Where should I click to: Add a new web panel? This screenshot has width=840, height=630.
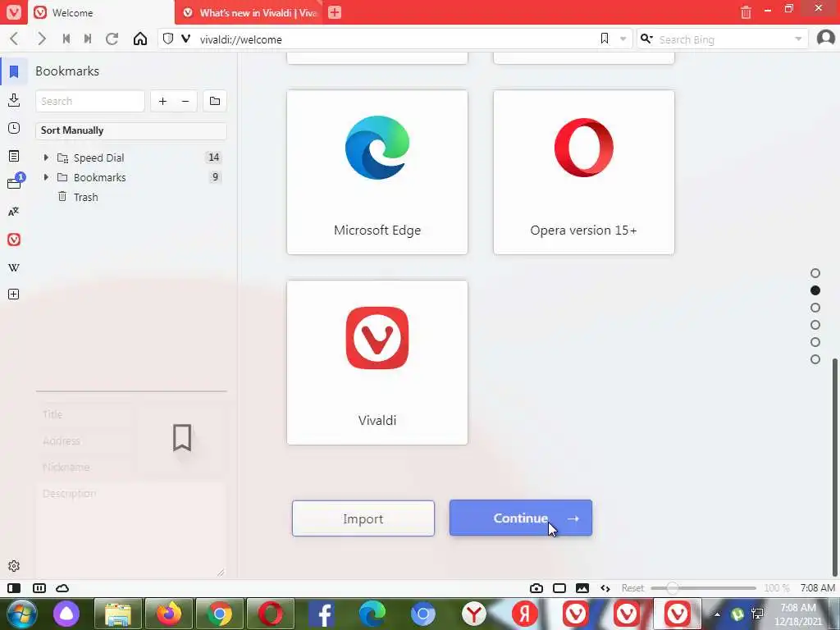[14, 294]
